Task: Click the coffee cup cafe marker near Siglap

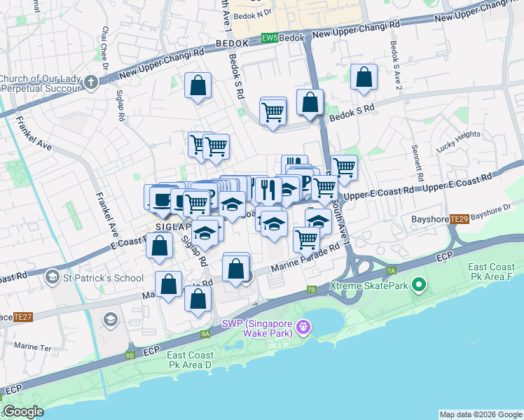Action: coord(162,201)
